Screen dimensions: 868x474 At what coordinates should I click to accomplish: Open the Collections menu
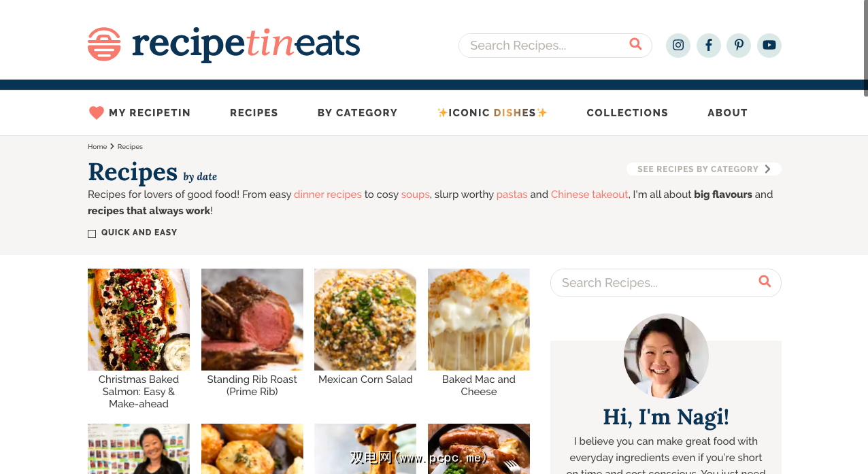[627, 113]
